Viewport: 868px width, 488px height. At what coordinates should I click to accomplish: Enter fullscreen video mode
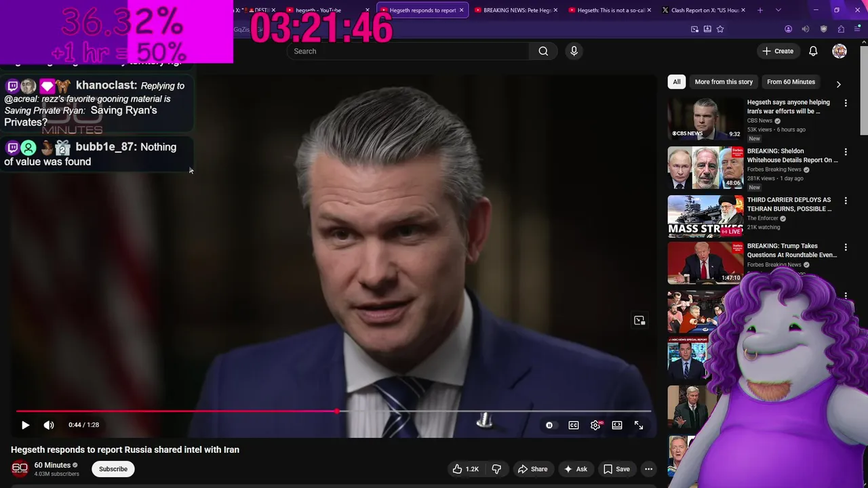point(639,425)
